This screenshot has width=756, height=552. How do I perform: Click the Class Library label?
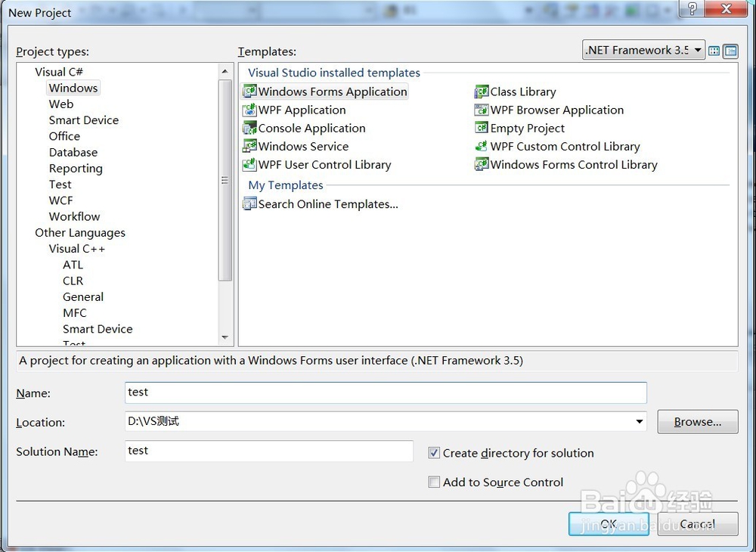523,91
